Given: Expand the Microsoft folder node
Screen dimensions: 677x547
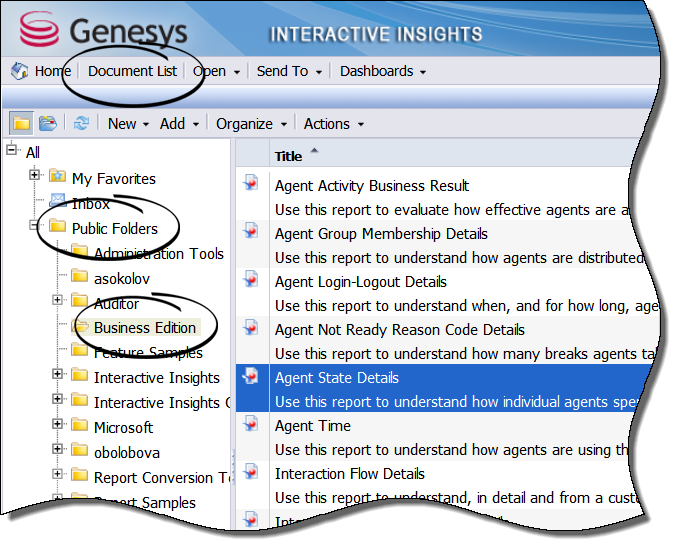Looking at the screenshot, I should coord(57,425).
